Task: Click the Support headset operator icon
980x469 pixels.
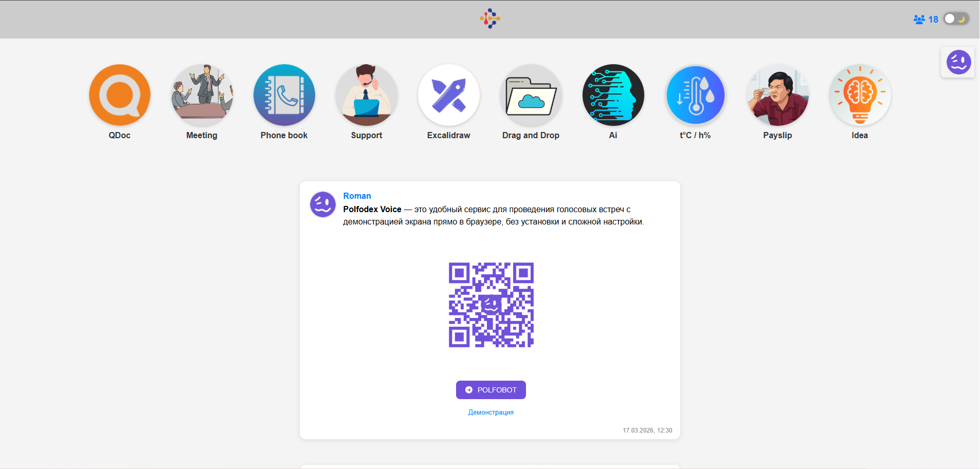Action: pos(367,95)
